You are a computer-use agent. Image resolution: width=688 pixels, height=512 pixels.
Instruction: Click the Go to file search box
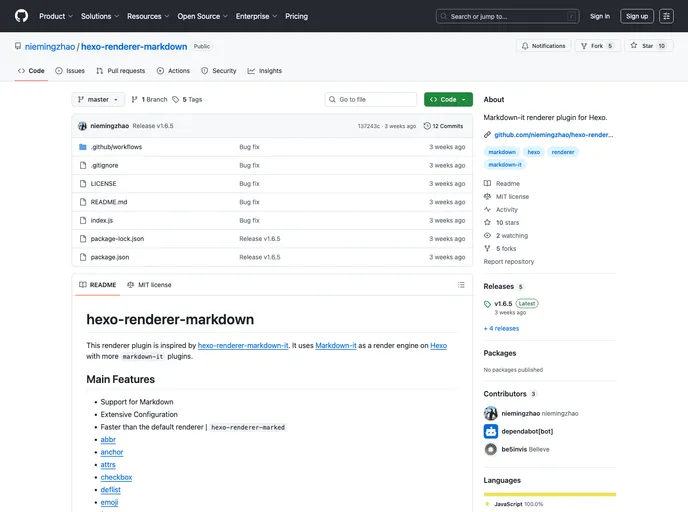click(371, 100)
